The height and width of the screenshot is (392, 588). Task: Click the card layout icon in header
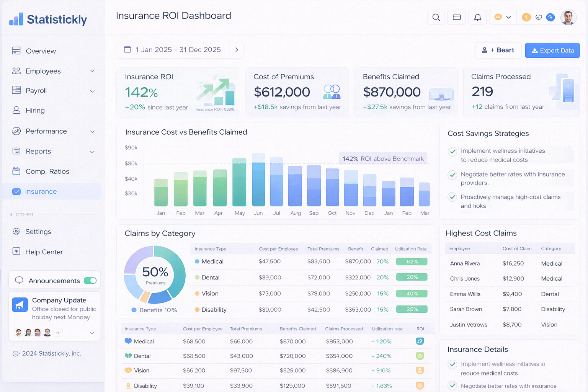click(x=457, y=17)
